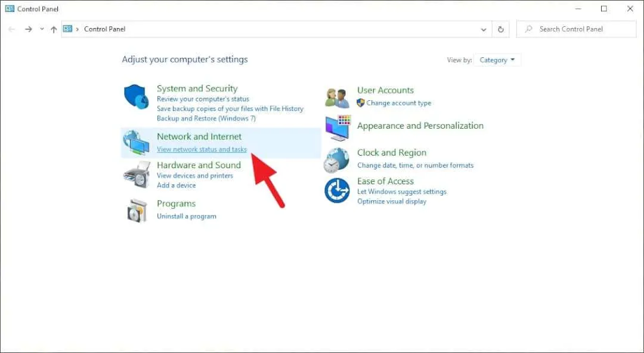Expand the address bar history dropdown

(484, 29)
